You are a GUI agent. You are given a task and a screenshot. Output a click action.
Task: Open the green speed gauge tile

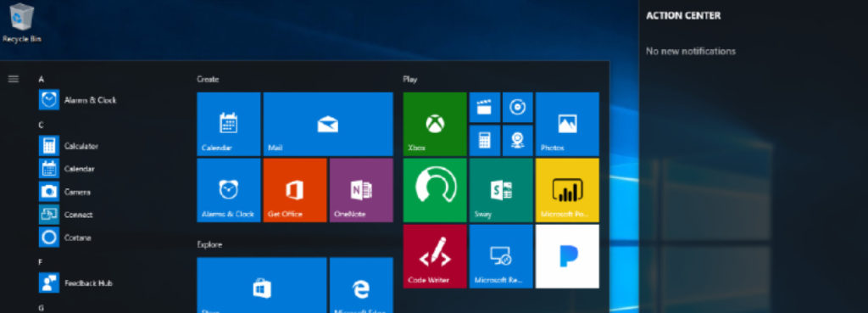click(435, 190)
